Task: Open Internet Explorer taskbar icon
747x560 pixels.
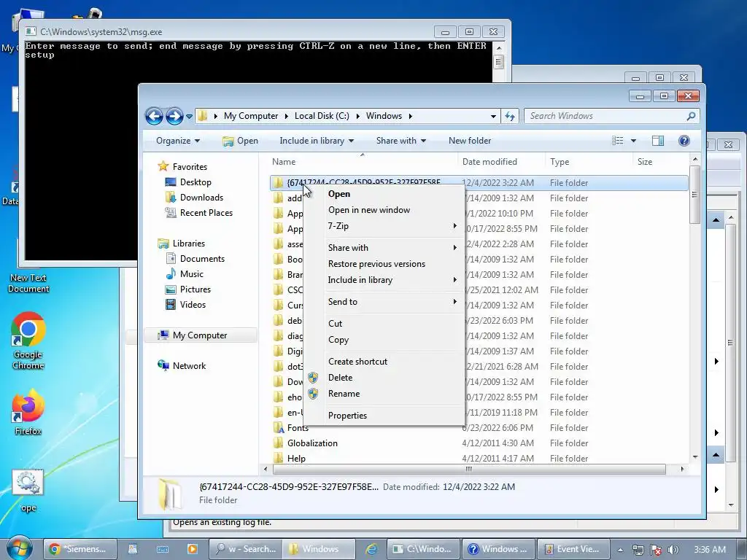Action: click(x=371, y=549)
